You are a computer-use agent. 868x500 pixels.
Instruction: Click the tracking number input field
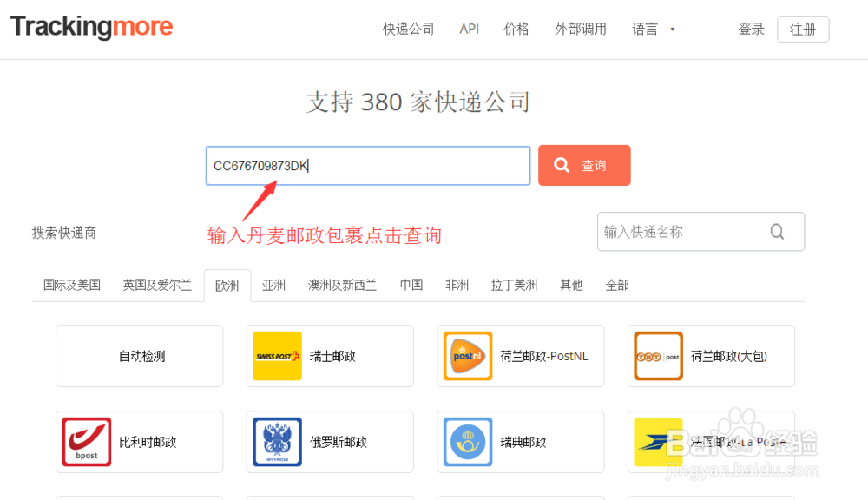pos(367,165)
